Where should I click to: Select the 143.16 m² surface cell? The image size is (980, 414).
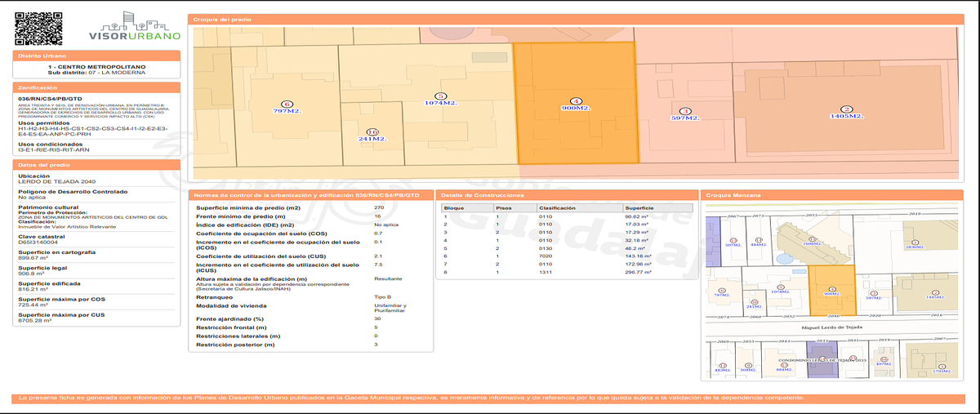coord(639,256)
